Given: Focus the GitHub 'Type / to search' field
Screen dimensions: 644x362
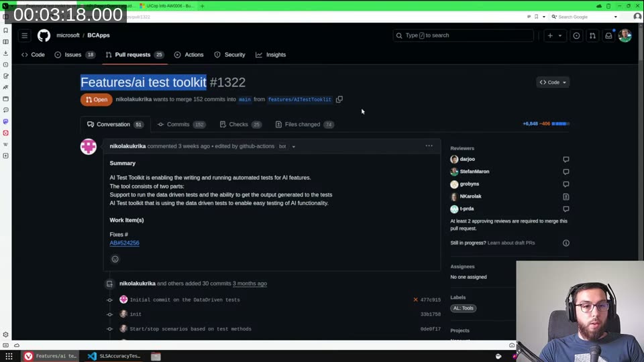Looking at the screenshot, I should 463,36.
